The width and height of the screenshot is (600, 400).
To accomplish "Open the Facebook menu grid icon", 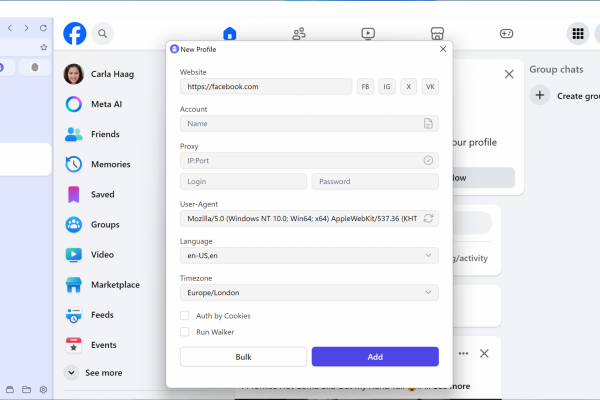I will 578,34.
